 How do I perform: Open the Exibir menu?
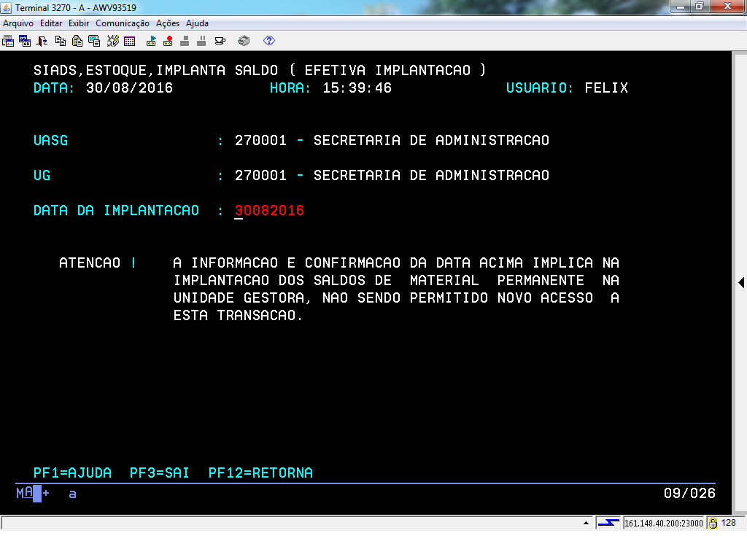pos(79,23)
